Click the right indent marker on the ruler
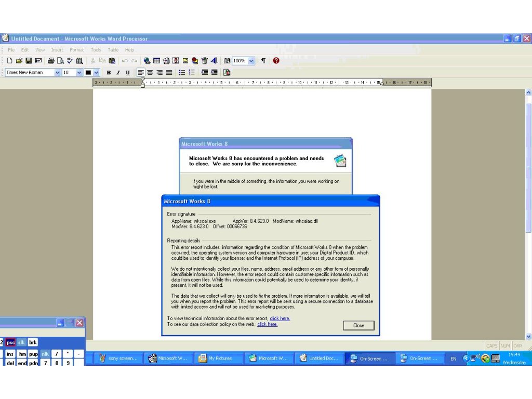 point(382,83)
